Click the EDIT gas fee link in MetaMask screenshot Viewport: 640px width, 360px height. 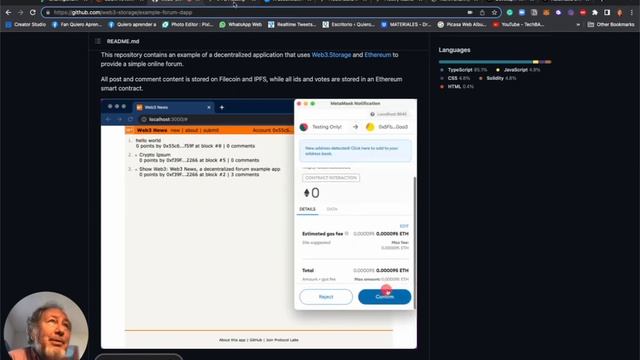pos(404,226)
